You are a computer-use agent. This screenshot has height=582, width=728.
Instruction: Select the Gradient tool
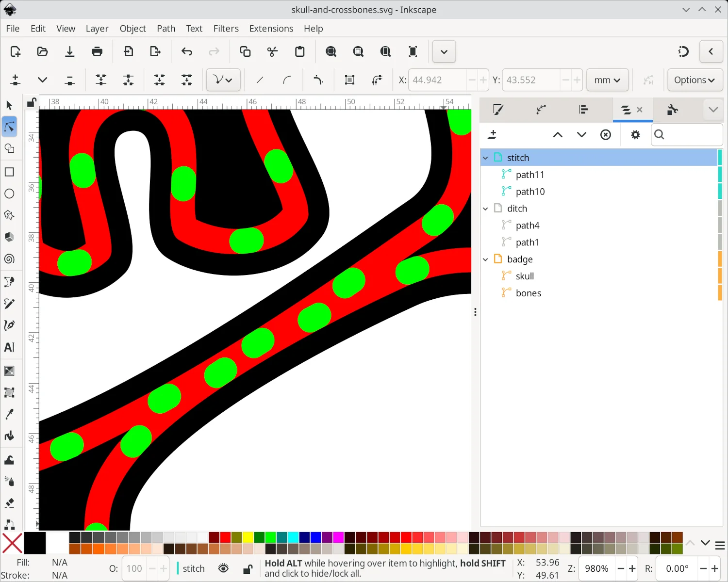tap(9, 371)
